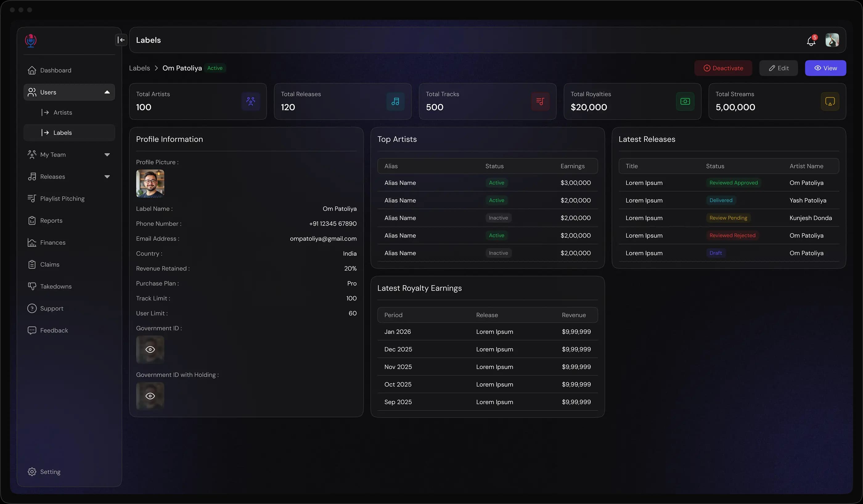Viewport: 863px width, 504px height.
Task: Open Setting gear icon in the sidebar
Action: click(x=32, y=472)
